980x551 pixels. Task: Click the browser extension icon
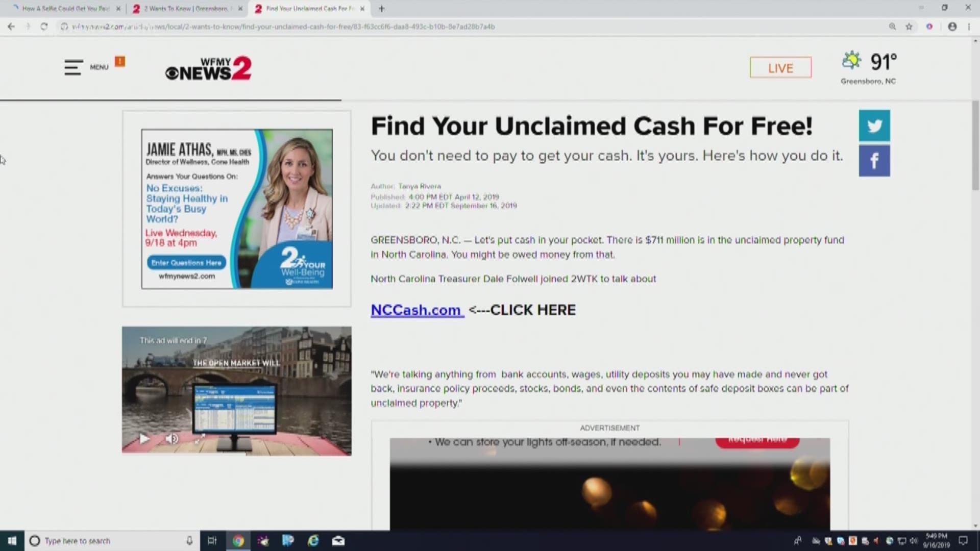point(929,27)
